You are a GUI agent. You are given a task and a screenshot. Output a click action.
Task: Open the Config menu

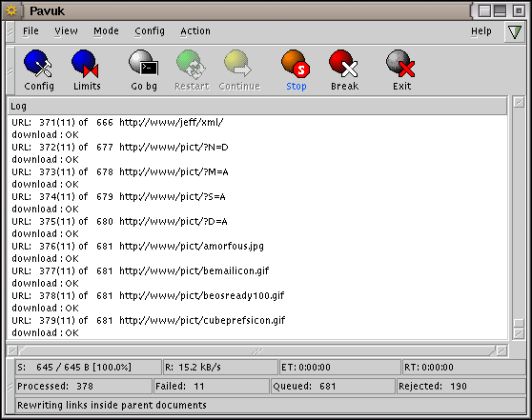pos(150,31)
